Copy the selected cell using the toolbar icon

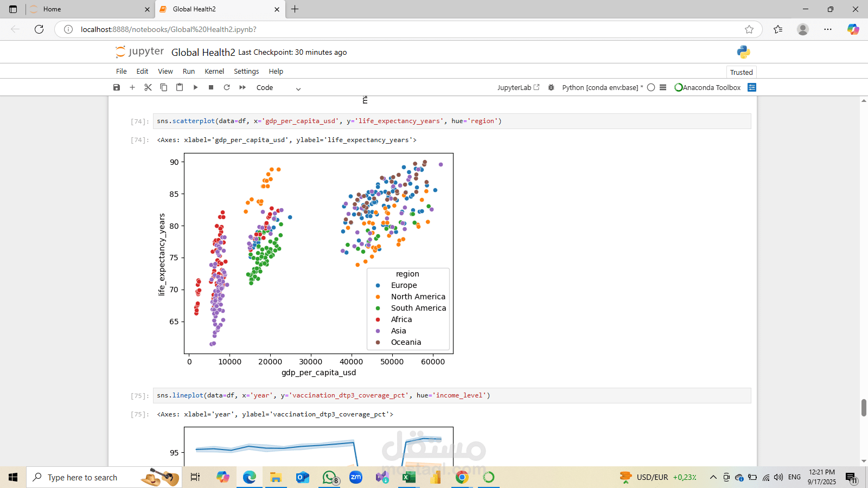point(163,87)
